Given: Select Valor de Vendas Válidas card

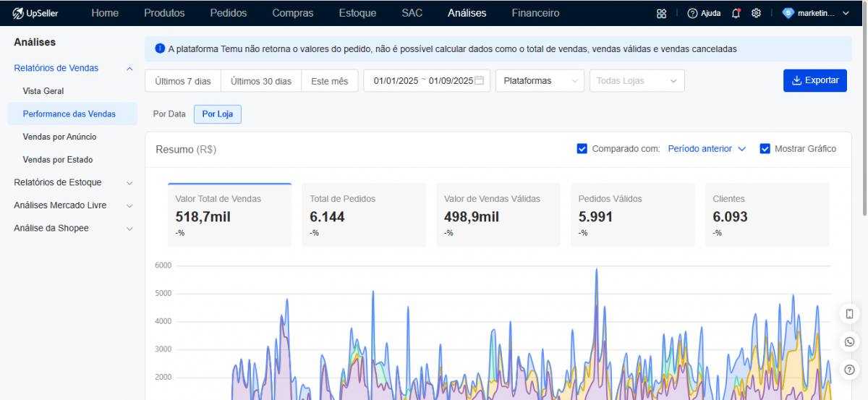Looking at the screenshot, I should 498,215.
